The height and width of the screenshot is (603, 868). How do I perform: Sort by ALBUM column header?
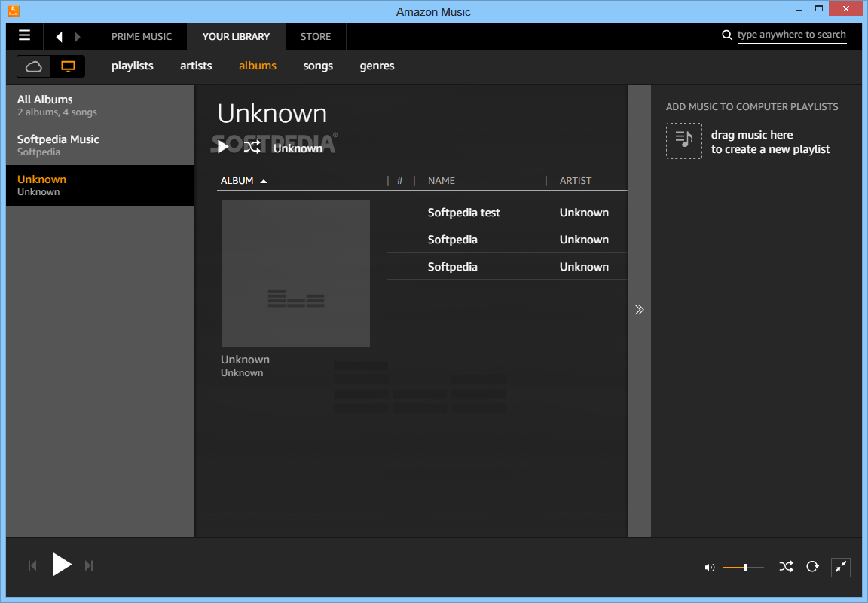pyautogui.click(x=243, y=180)
